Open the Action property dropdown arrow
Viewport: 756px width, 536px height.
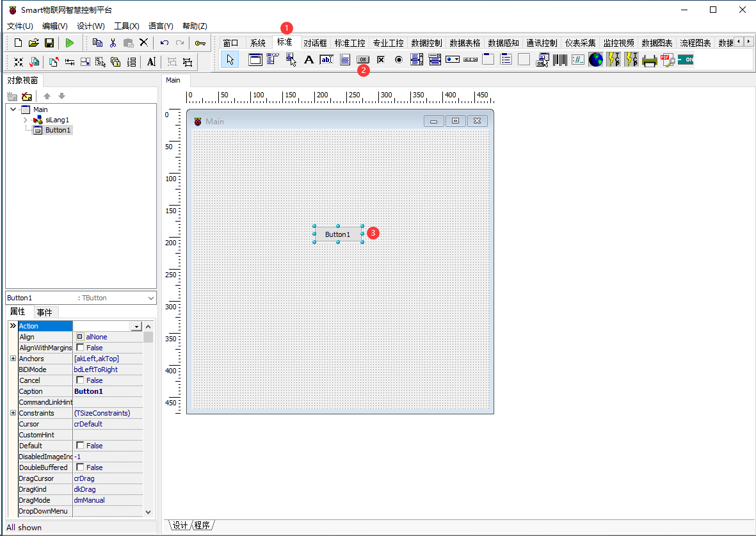click(137, 327)
